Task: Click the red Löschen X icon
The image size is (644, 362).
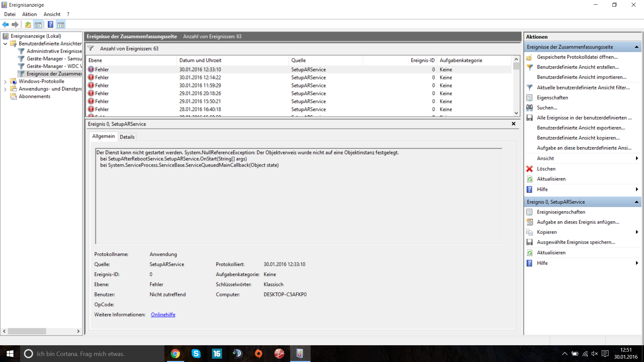Action: click(529, 169)
